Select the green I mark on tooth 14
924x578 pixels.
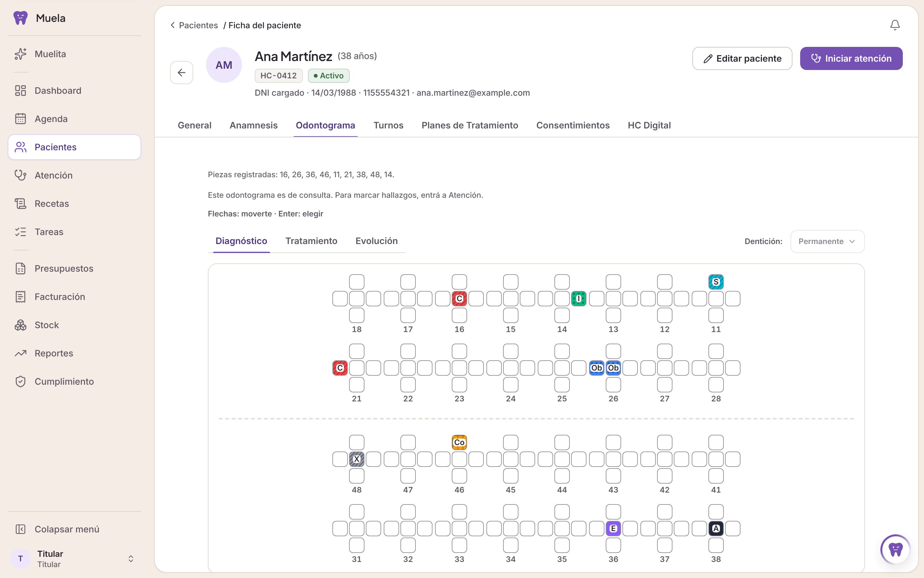579,299
